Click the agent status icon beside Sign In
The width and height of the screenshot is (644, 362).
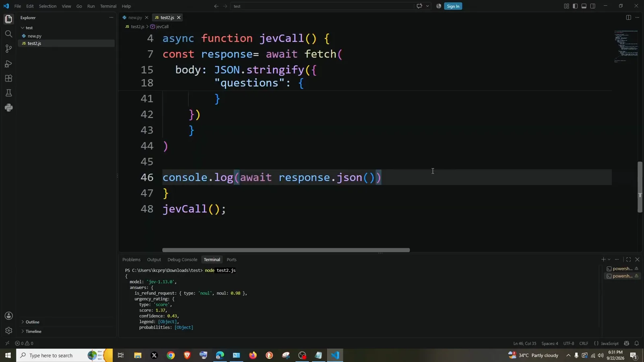click(439, 6)
